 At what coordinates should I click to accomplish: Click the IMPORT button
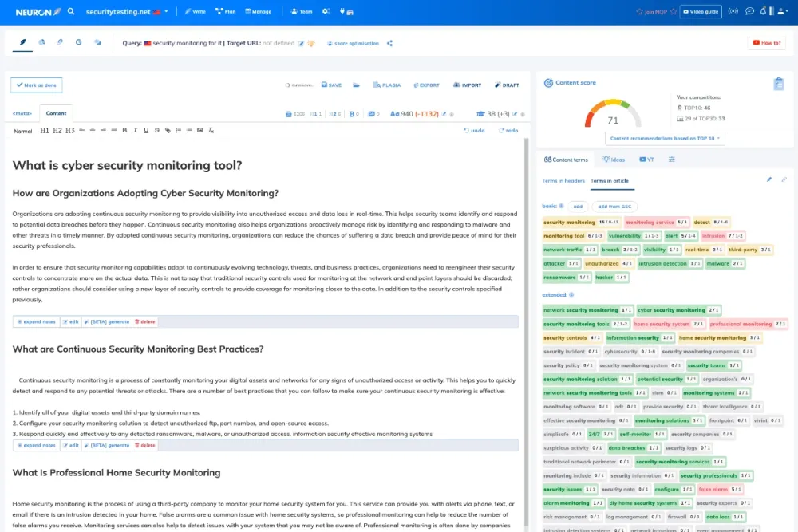click(x=467, y=85)
